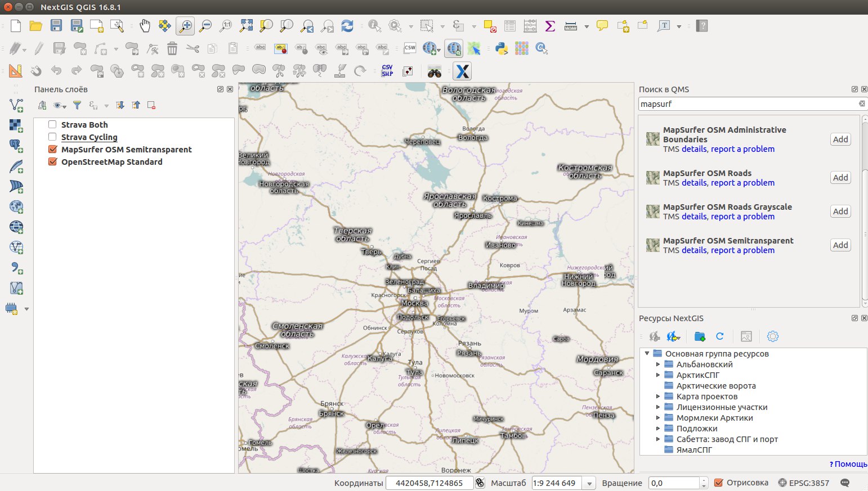Click the CSV SHP converter icon
868x491 pixels.
tap(387, 71)
